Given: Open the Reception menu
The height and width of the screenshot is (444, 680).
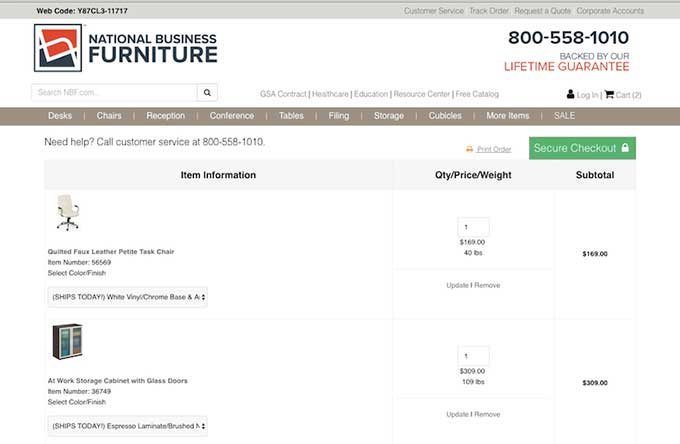Looking at the screenshot, I should click(x=165, y=116).
